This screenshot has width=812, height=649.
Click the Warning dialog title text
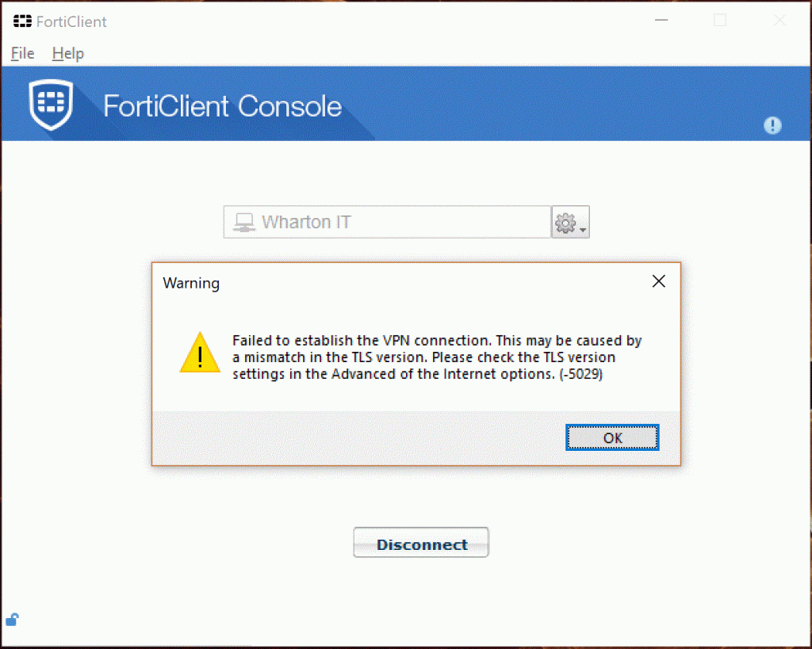(191, 283)
